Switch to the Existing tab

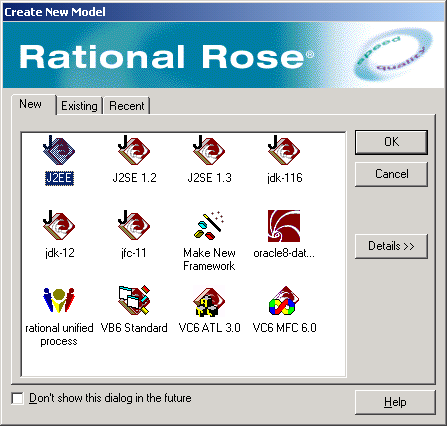coord(79,106)
